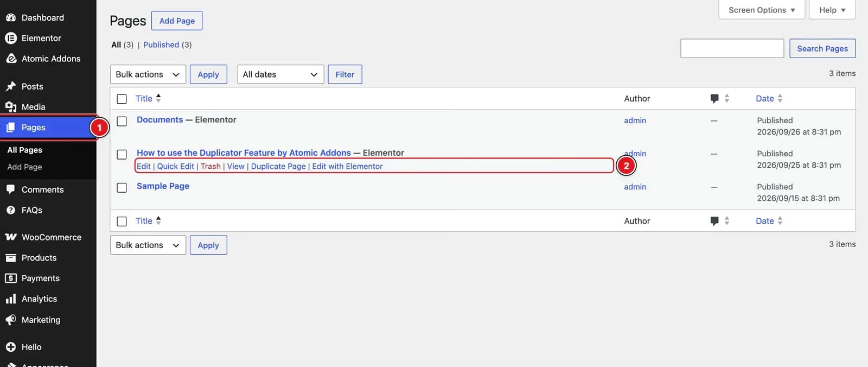Open the Sample Page title link
The image size is (868, 367).
tap(163, 186)
